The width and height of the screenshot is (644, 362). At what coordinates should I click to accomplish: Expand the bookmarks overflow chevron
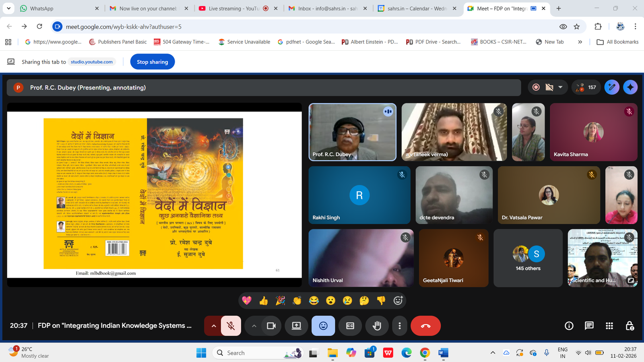(580, 42)
